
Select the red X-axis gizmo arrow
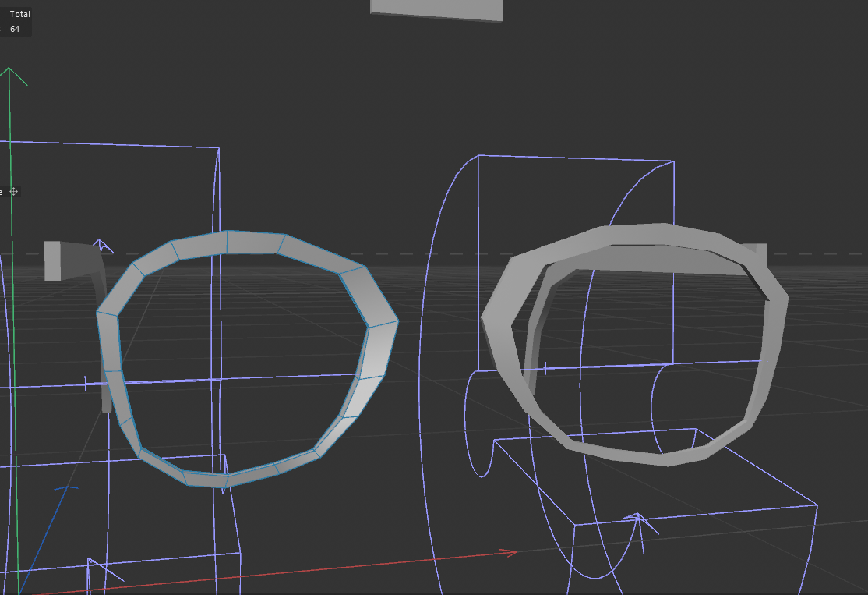[499, 552]
